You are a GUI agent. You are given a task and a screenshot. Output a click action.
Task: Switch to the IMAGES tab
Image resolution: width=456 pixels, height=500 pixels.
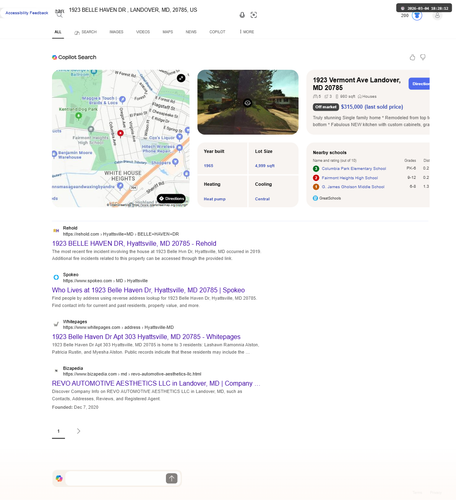tap(116, 32)
